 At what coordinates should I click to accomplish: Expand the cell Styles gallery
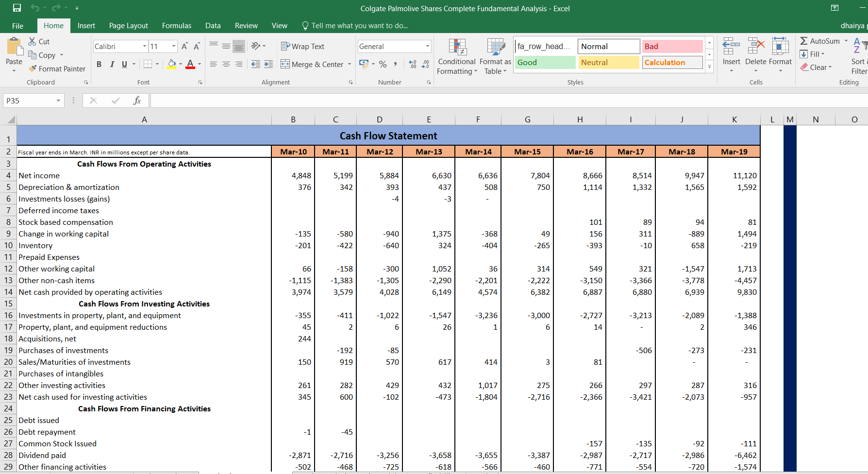coord(709,67)
